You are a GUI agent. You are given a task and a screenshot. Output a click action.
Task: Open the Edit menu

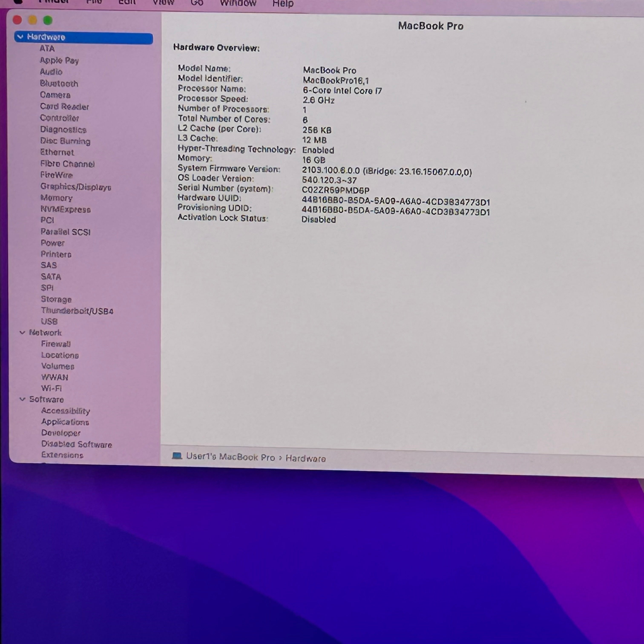click(x=127, y=2)
